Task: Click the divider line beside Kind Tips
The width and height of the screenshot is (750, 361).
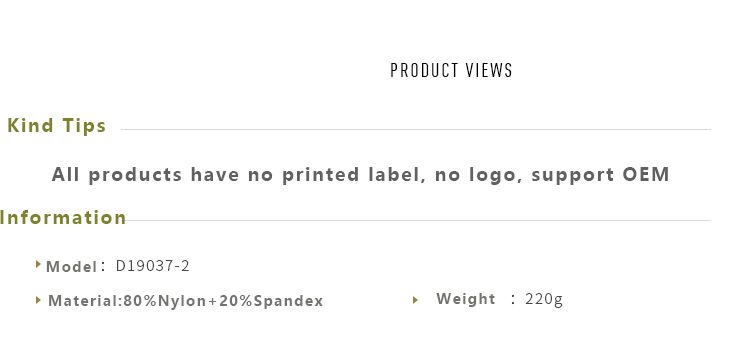Action: pyautogui.click(x=416, y=129)
